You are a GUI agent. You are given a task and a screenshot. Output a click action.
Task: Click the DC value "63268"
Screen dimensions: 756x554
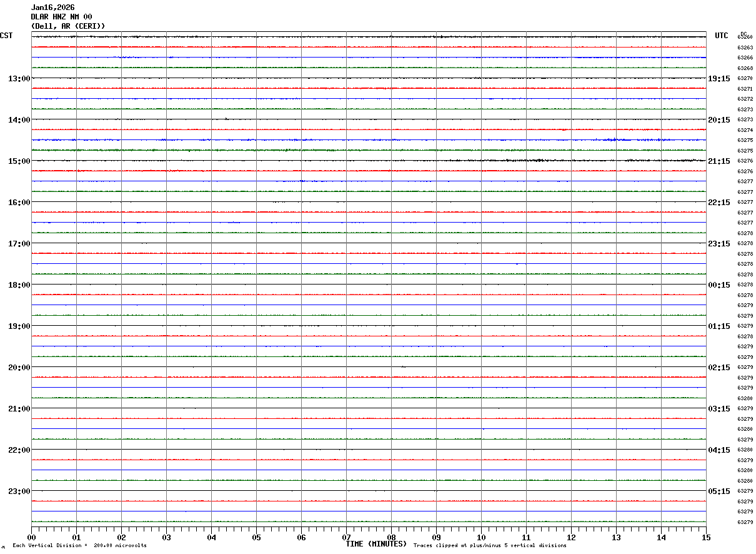[745, 68]
